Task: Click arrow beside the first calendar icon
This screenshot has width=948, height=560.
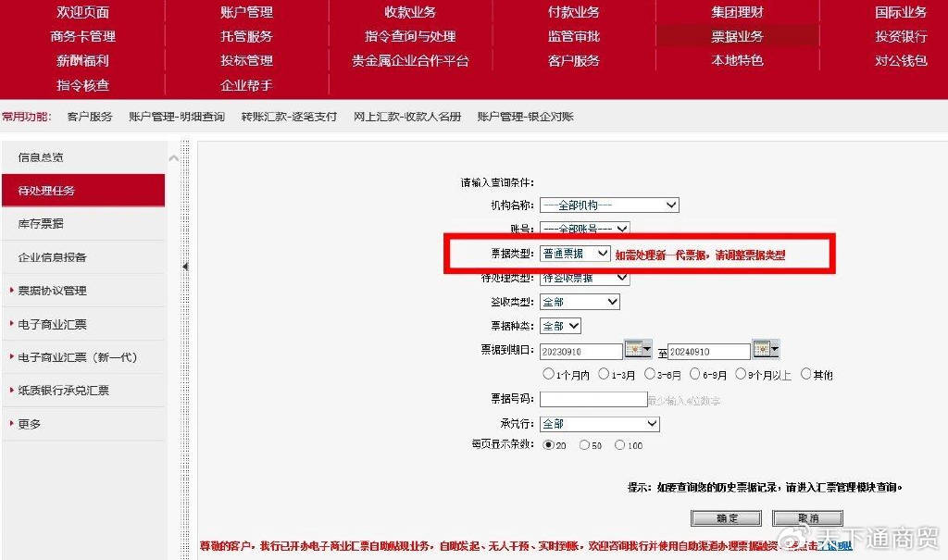Action: click(x=647, y=349)
